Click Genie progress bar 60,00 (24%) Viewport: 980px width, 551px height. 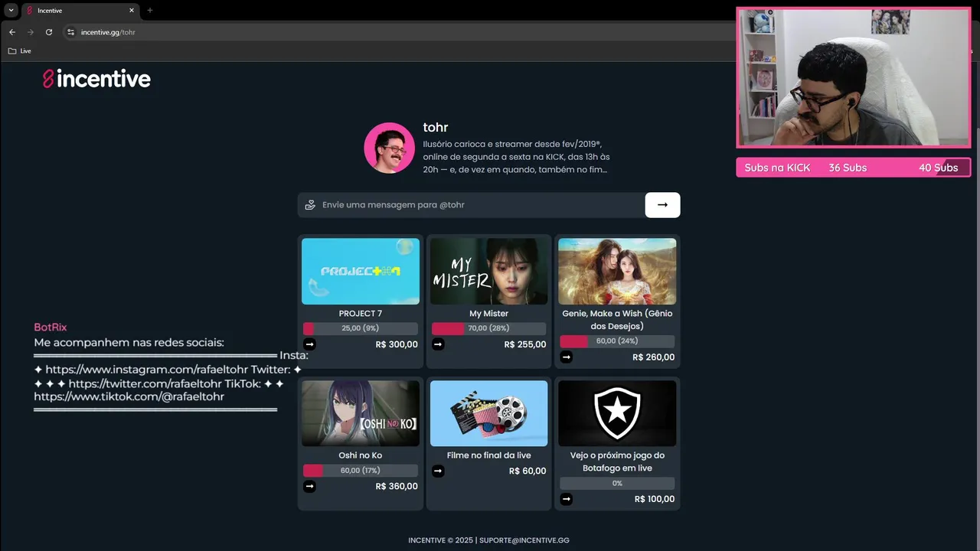coord(617,341)
